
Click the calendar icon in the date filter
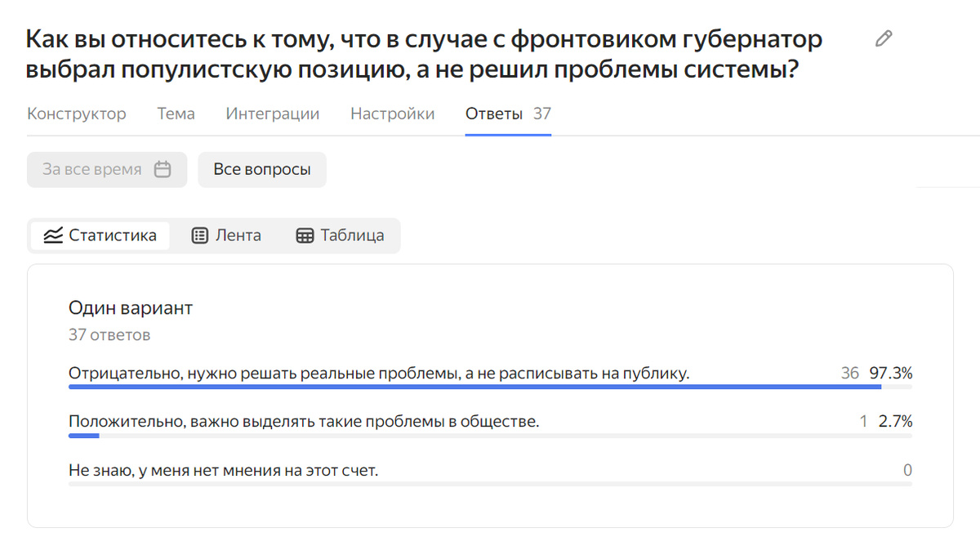(163, 169)
